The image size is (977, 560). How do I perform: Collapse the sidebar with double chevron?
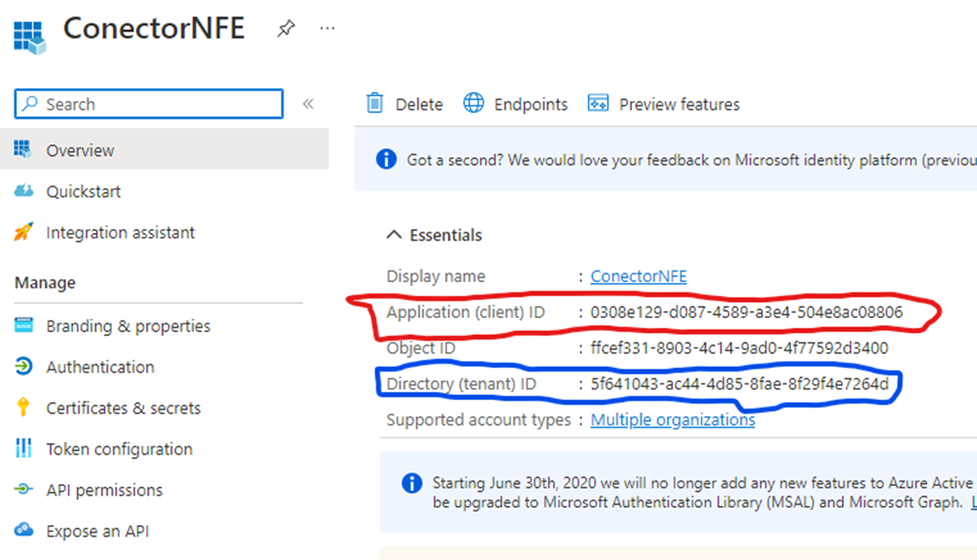click(x=307, y=104)
